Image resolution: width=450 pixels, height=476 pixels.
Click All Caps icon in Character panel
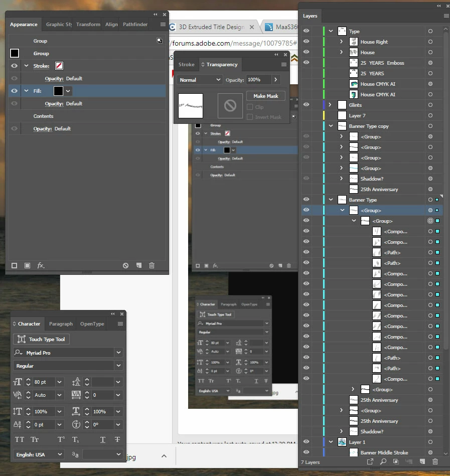(20, 439)
